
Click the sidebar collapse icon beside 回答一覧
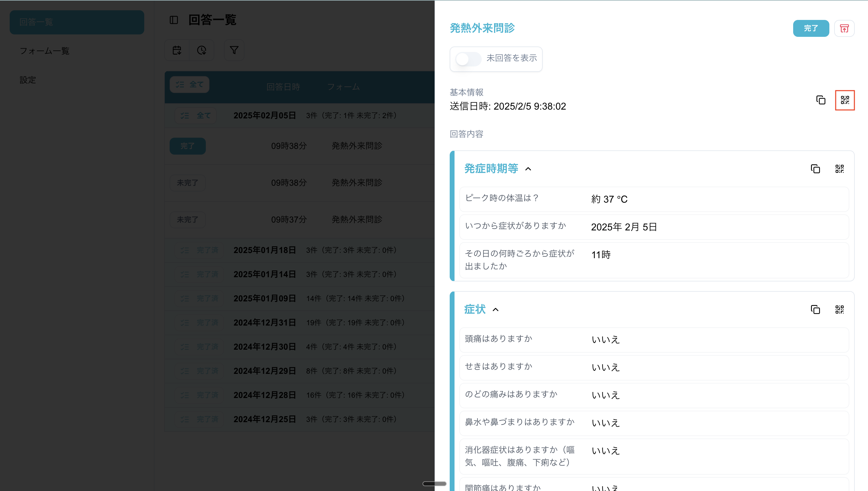[x=174, y=20]
